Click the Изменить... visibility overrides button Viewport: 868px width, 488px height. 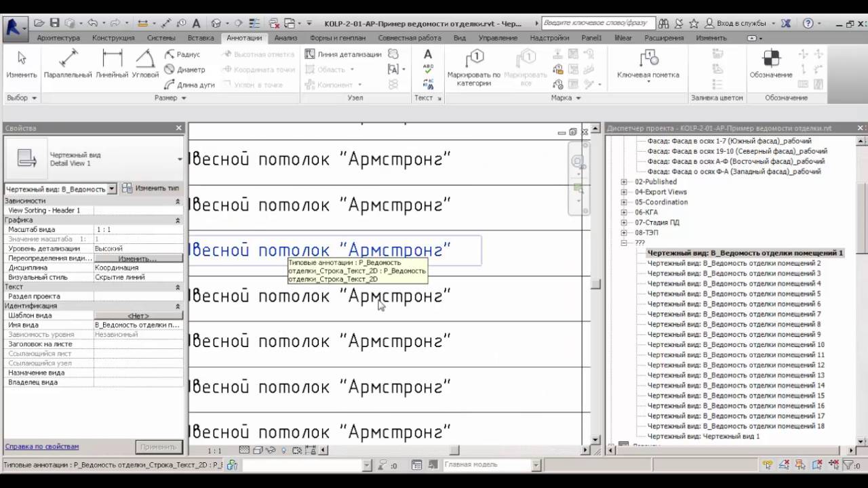[x=138, y=258]
